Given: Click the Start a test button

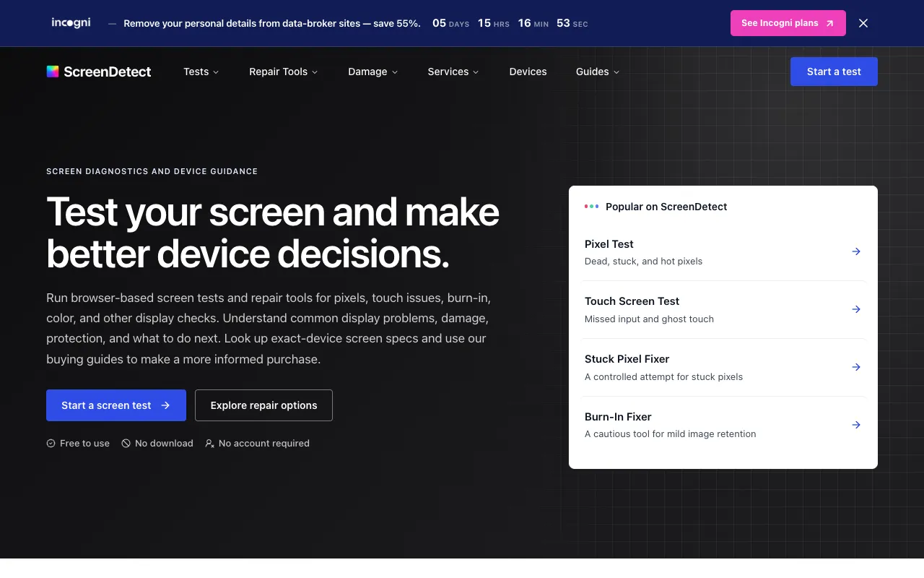Looking at the screenshot, I should coord(834,72).
